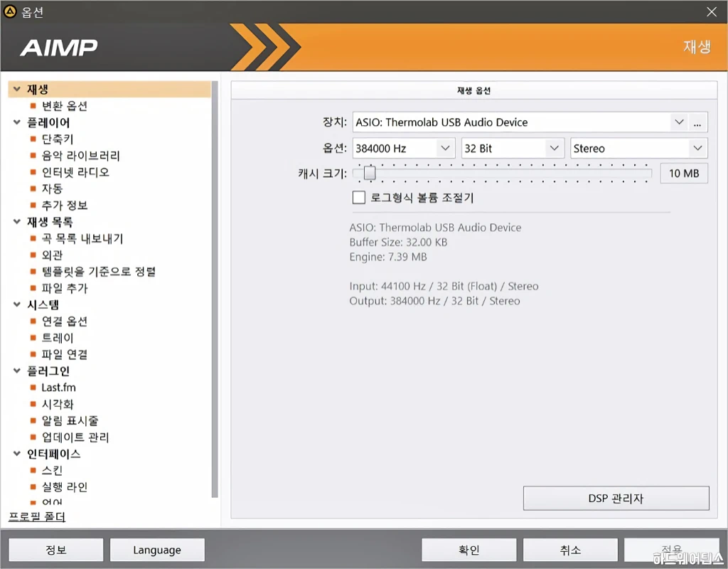Collapse the 재생 tree section
This screenshot has width=728, height=569.
pyautogui.click(x=17, y=89)
